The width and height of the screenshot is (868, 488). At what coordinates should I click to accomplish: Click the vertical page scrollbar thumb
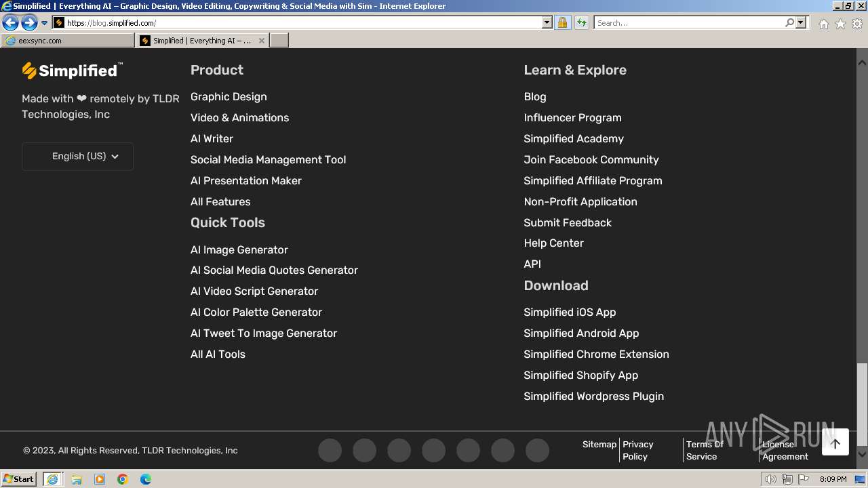[862, 404]
